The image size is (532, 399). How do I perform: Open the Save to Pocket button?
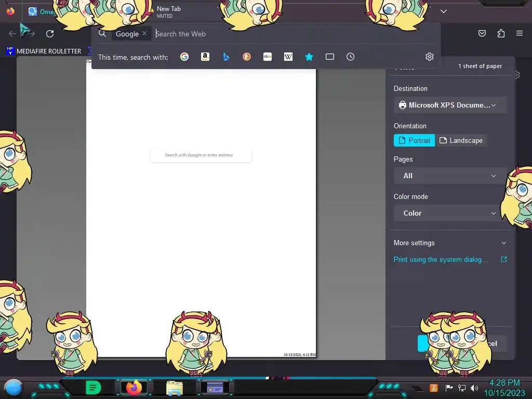coord(482,33)
